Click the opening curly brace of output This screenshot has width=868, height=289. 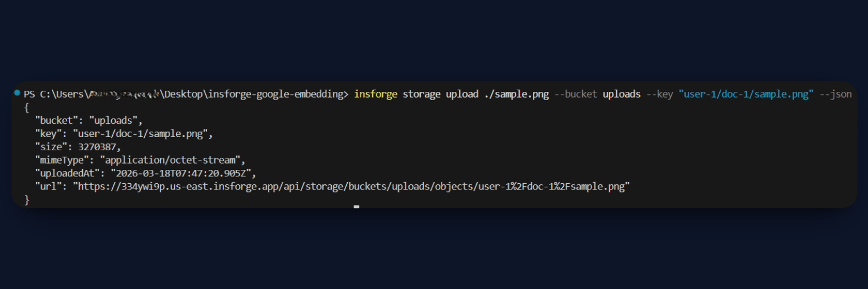27,108
